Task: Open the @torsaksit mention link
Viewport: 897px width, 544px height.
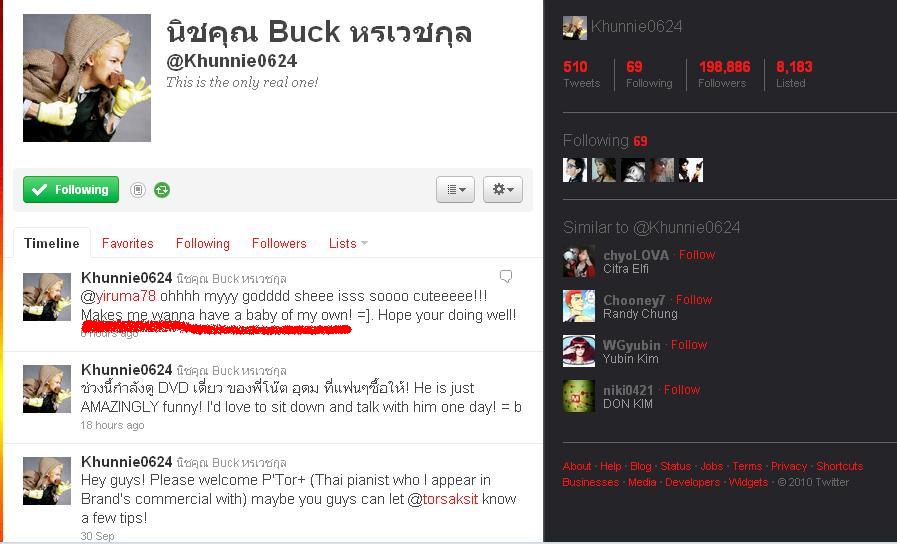Action: (443, 499)
